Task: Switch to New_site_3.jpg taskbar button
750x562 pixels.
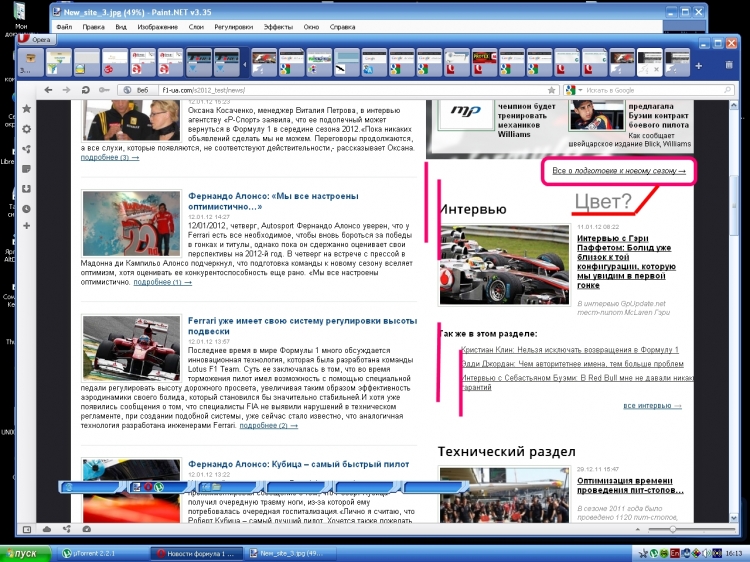Action: [x=292, y=553]
